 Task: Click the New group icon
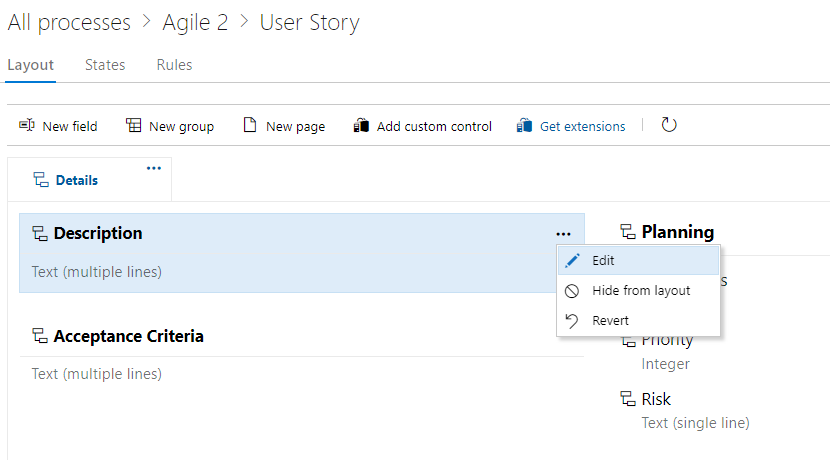coord(133,126)
